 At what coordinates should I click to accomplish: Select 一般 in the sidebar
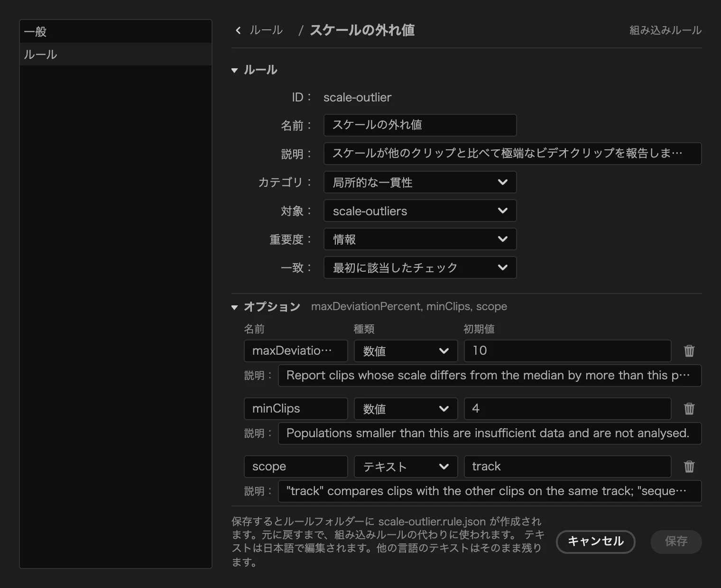[116, 32]
